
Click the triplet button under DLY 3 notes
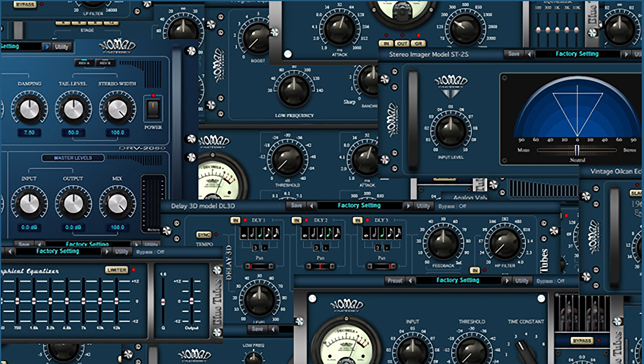point(378,248)
